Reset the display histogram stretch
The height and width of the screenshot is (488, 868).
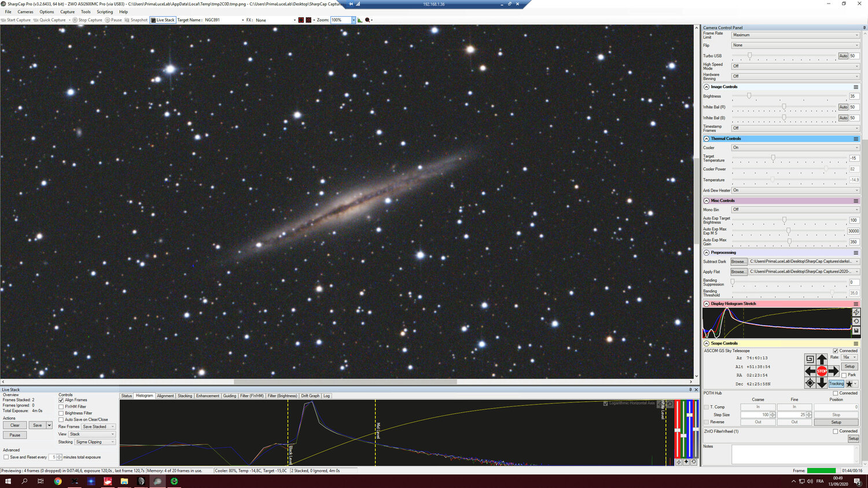856,321
